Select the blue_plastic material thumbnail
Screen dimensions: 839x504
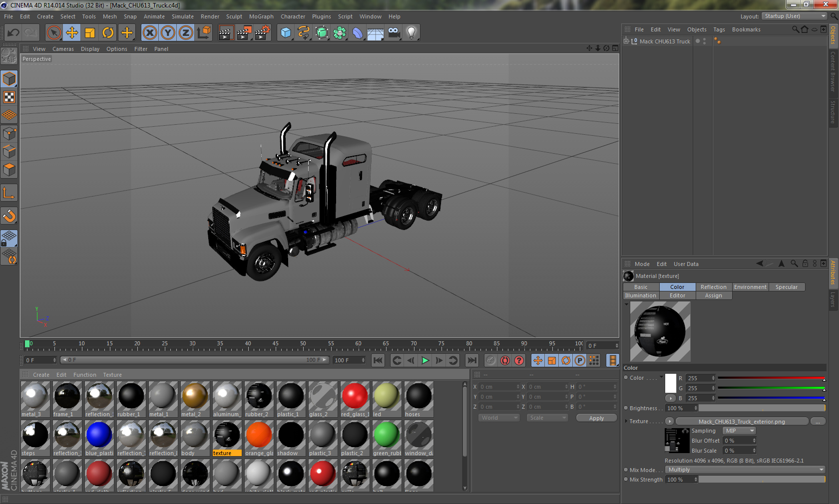coord(99,438)
